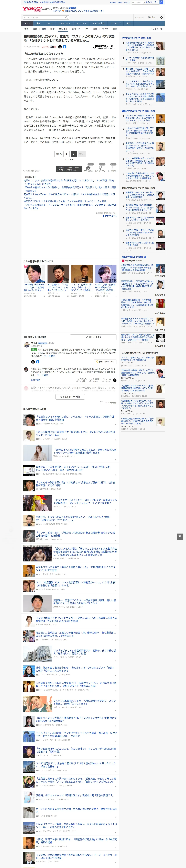
Task: Open the settings gear icon in the header
Action: [x=161, y=18]
